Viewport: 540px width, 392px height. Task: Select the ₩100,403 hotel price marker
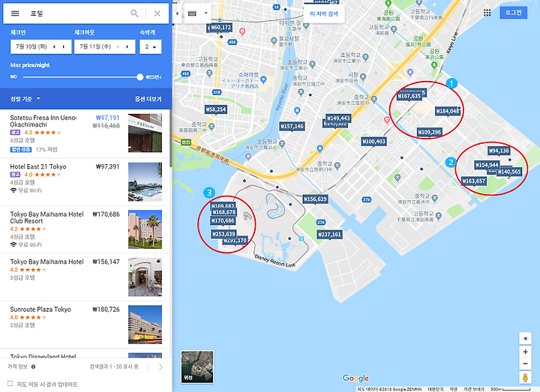(x=373, y=142)
